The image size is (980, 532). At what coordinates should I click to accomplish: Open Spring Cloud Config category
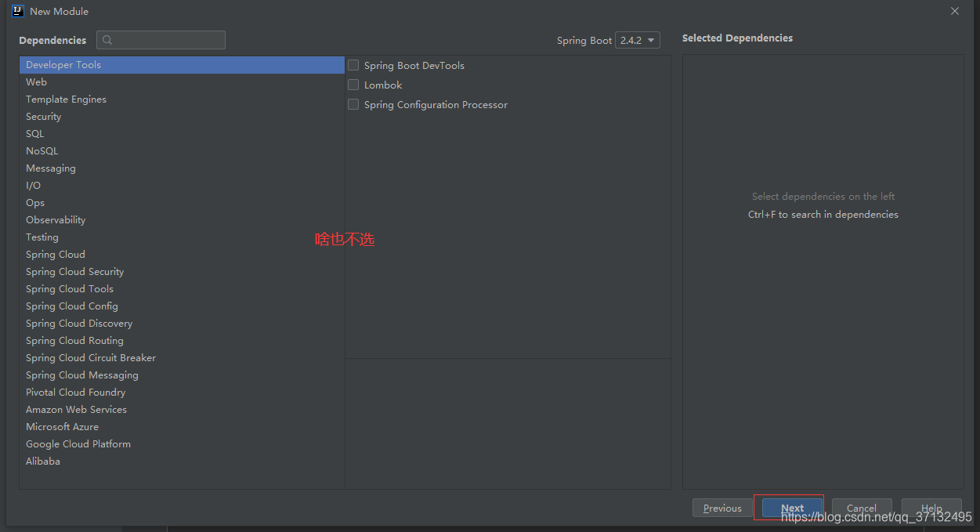[182, 306]
